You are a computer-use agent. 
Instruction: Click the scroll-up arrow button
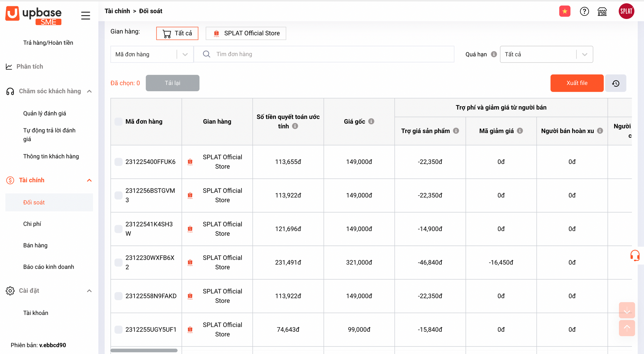627,328
